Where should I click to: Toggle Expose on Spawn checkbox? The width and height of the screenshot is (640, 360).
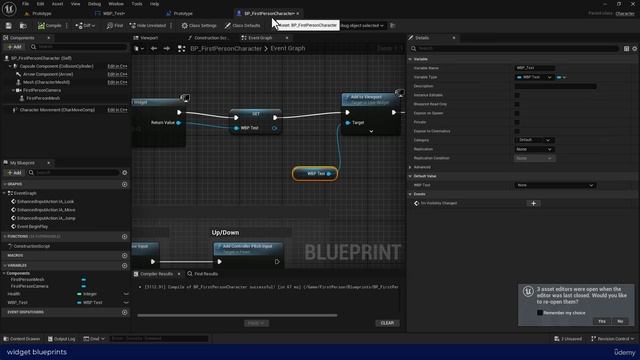[x=517, y=113]
